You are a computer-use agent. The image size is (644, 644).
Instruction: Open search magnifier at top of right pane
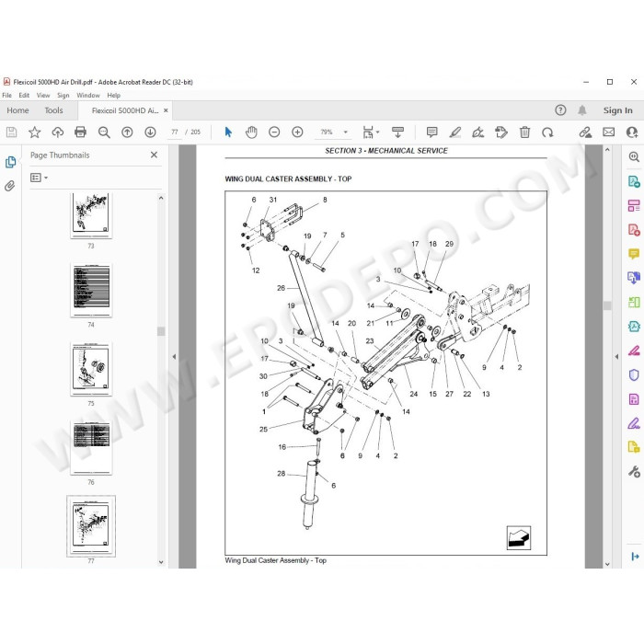click(x=634, y=157)
